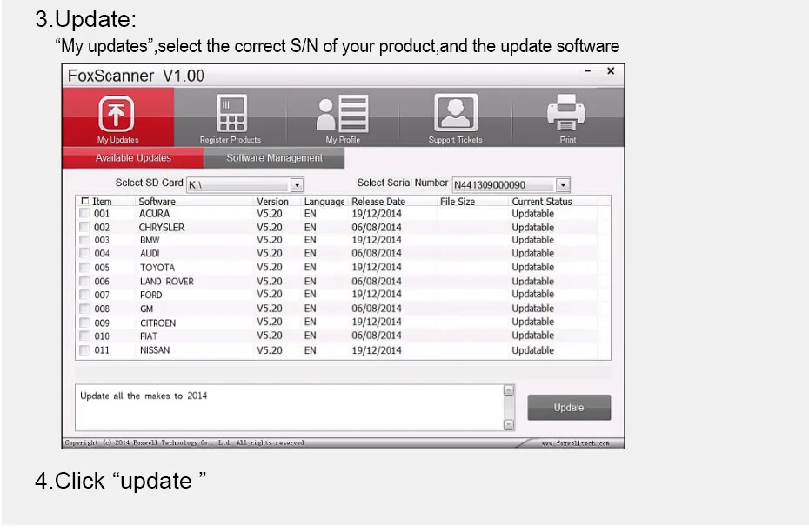This screenshot has height=532, width=809.
Task: Select the FIAT software name
Action: (148, 336)
